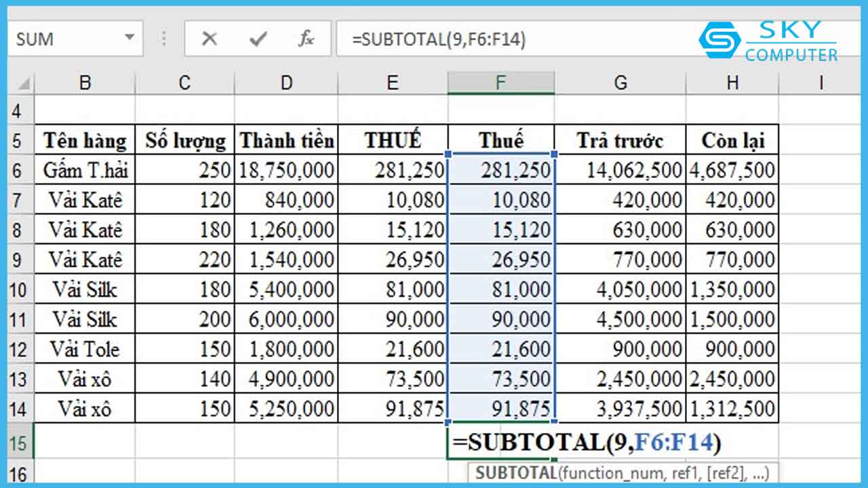Select row 14 header
The image size is (868, 488).
point(20,409)
